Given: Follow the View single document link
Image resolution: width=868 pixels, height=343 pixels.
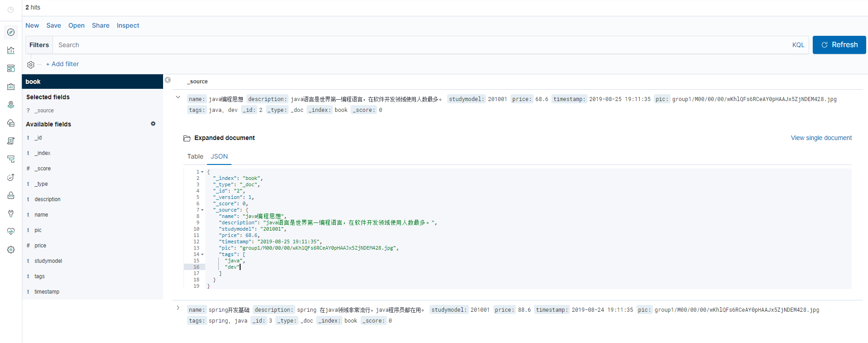Looking at the screenshot, I should pos(821,138).
